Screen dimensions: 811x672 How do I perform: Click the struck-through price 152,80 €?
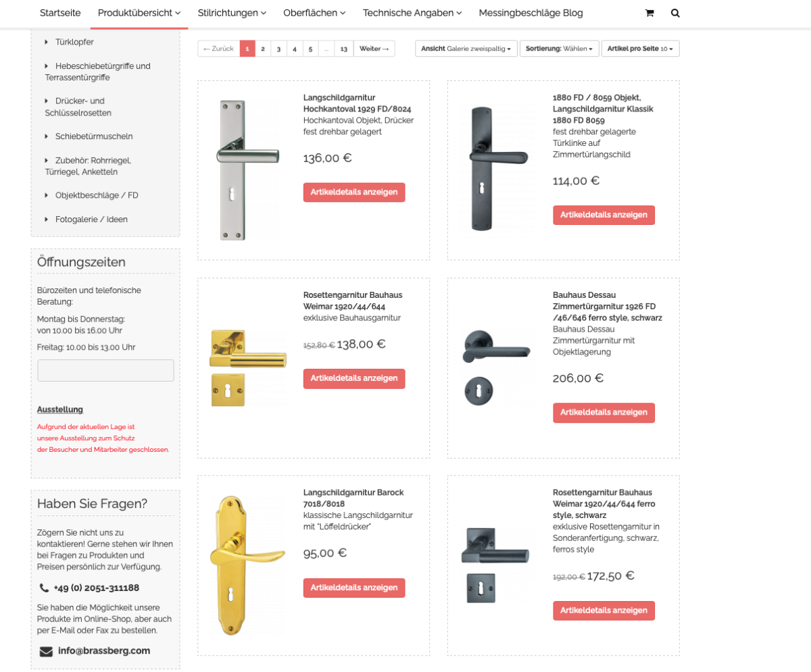click(319, 345)
